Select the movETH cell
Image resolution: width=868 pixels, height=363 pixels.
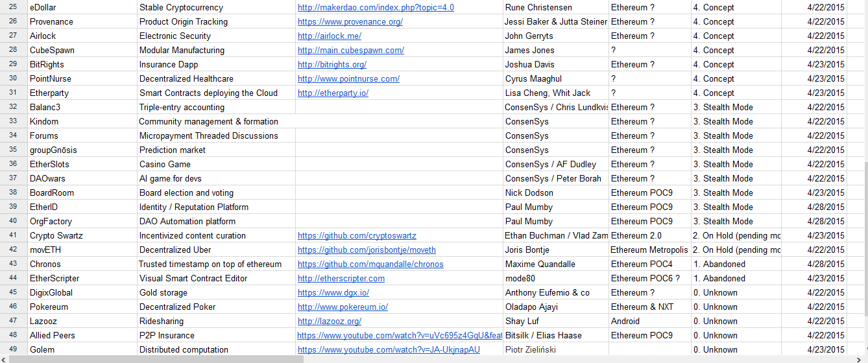click(x=82, y=250)
